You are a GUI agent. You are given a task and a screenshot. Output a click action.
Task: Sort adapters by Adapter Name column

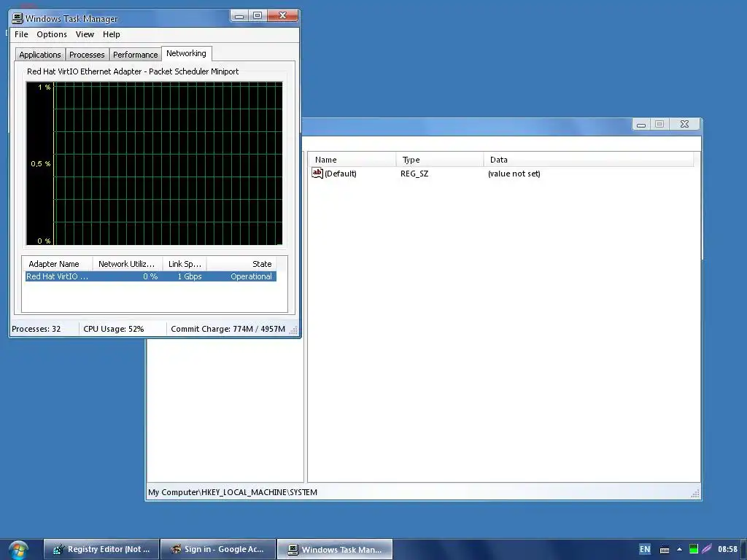point(57,264)
